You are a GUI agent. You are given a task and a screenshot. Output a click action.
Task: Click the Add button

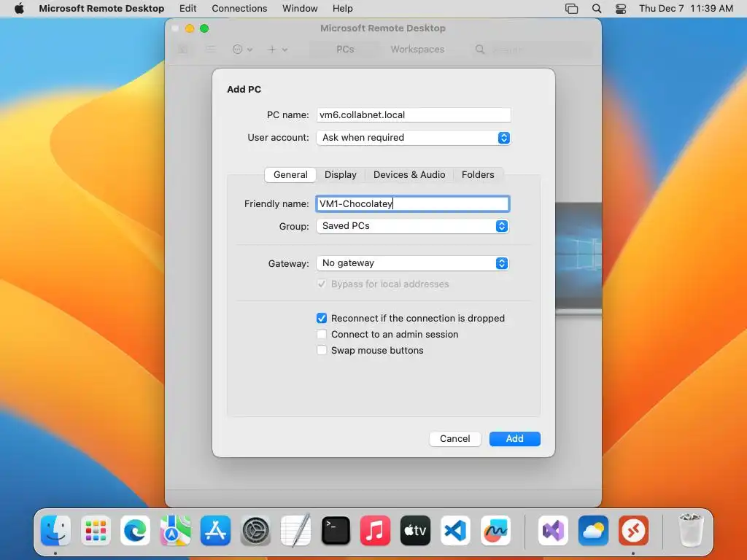(515, 438)
